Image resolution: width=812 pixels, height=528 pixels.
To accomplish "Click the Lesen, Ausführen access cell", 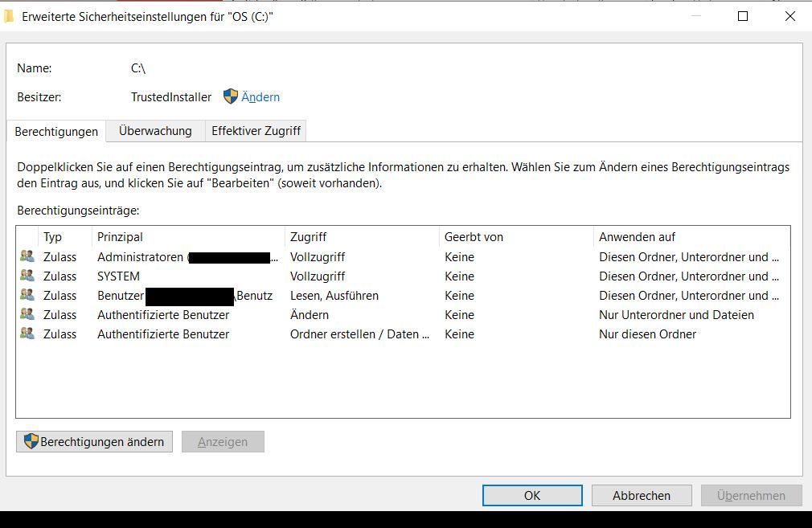I will click(x=334, y=295).
